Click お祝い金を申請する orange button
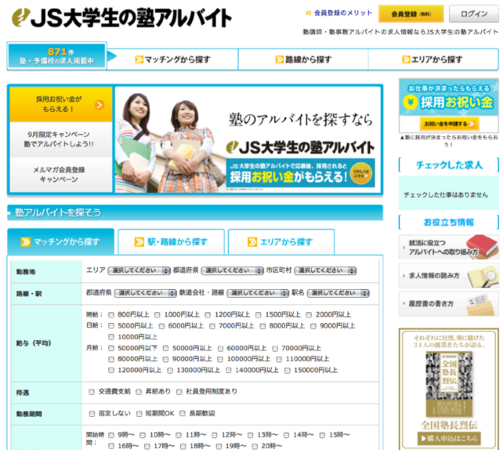The image size is (503, 450). [x=449, y=124]
